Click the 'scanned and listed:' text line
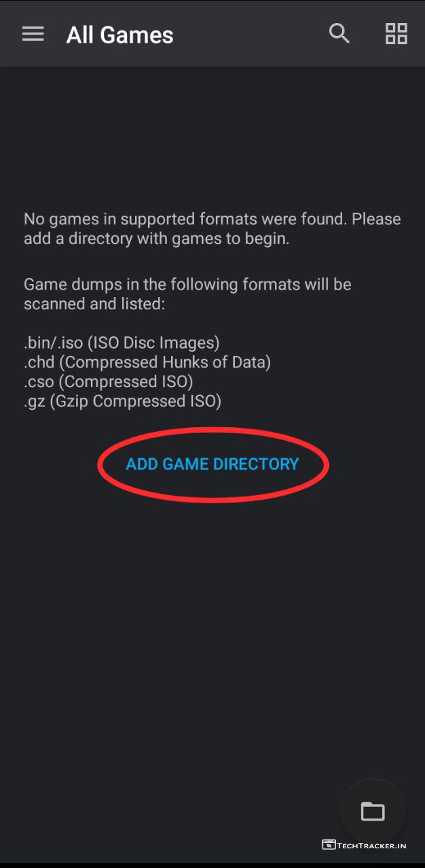425x868 pixels. (94, 304)
